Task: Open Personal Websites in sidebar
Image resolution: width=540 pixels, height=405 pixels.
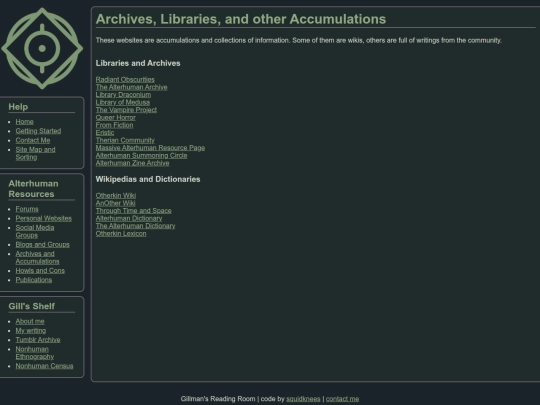Action: click(44, 218)
